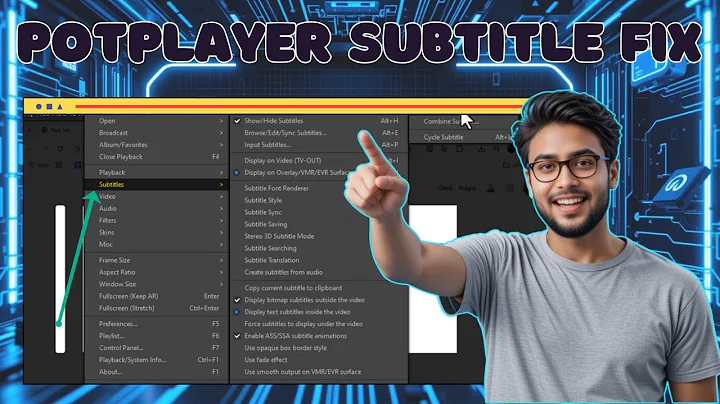
Task: Choose Fullscreen (Keep AR)
Action: tap(157, 296)
